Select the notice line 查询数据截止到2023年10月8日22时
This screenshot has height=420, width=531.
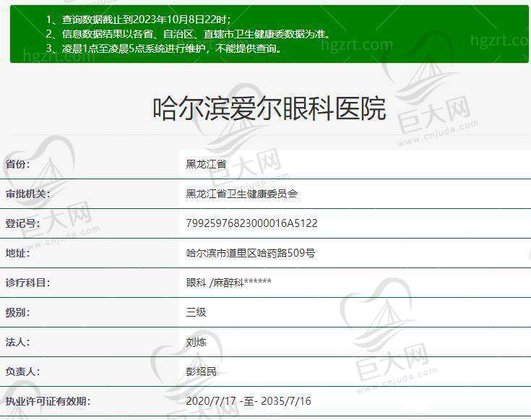point(138,20)
